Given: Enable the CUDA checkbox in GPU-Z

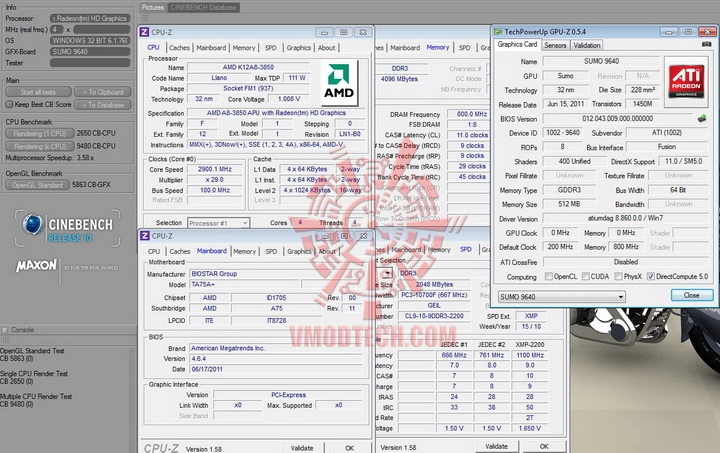Looking at the screenshot, I should (585, 276).
